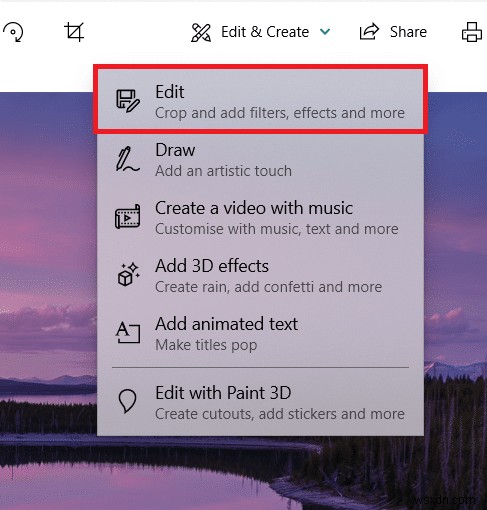Click 'Make titles pop' description
487x510 pixels.
(x=206, y=345)
